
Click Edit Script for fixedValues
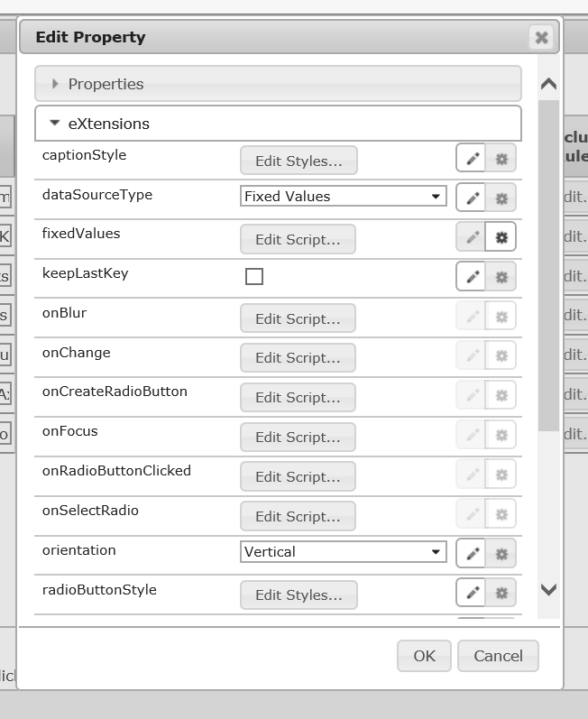[x=298, y=240]
